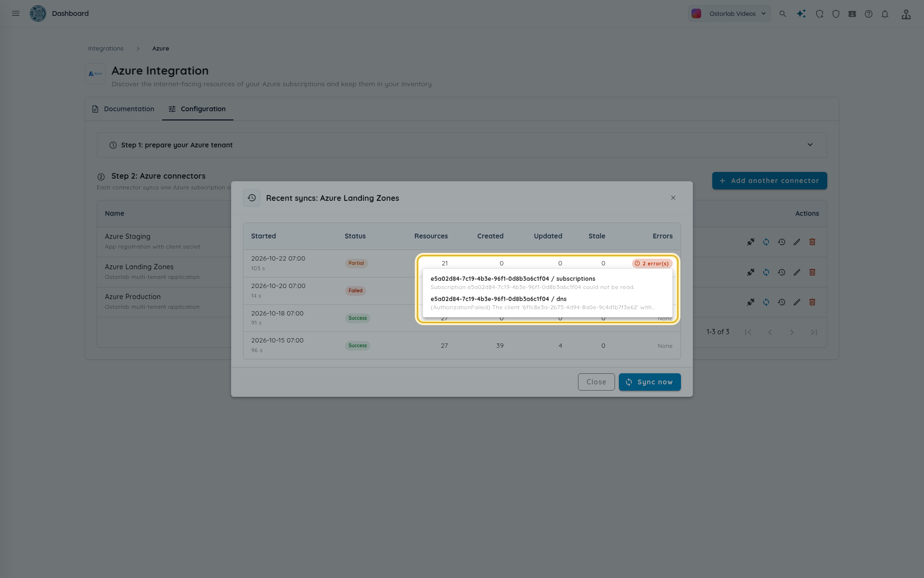Image resolution: width=924 pixels, height=578 pixels.
Task: Click the Partial status badge
Action: coord(356,263)
